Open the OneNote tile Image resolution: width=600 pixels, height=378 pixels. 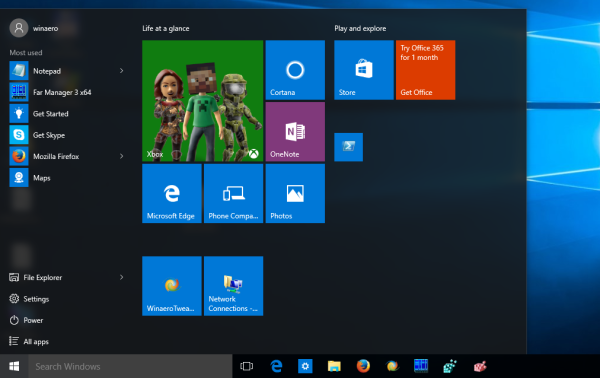coord(295,132)
